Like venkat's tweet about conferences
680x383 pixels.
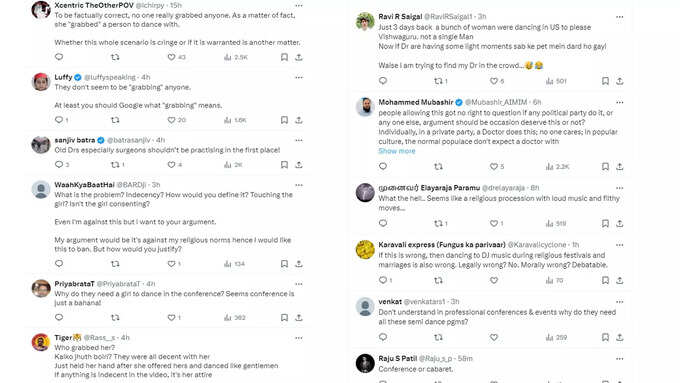[494, 337]
